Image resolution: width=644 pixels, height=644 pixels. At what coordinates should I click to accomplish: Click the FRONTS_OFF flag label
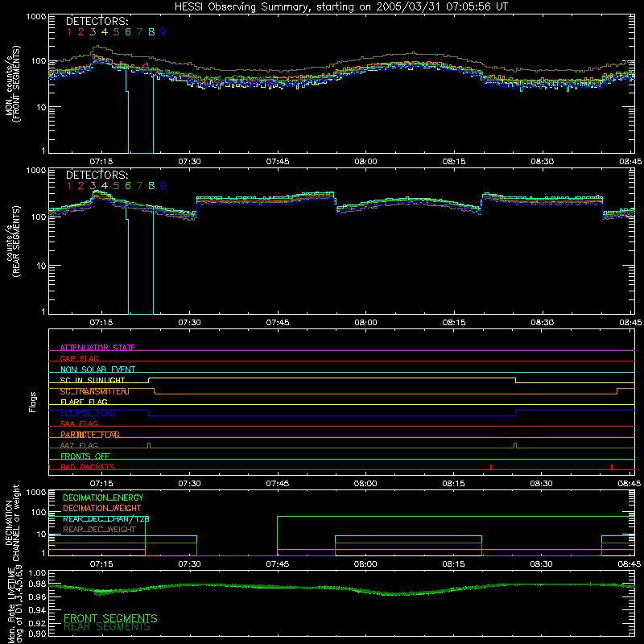(x=85, y=456)
